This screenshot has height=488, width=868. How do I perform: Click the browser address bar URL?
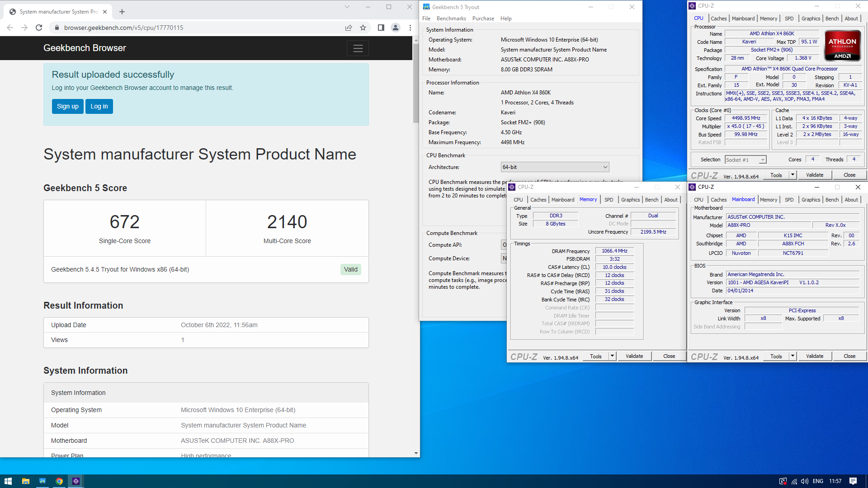[x=123, y=28]
